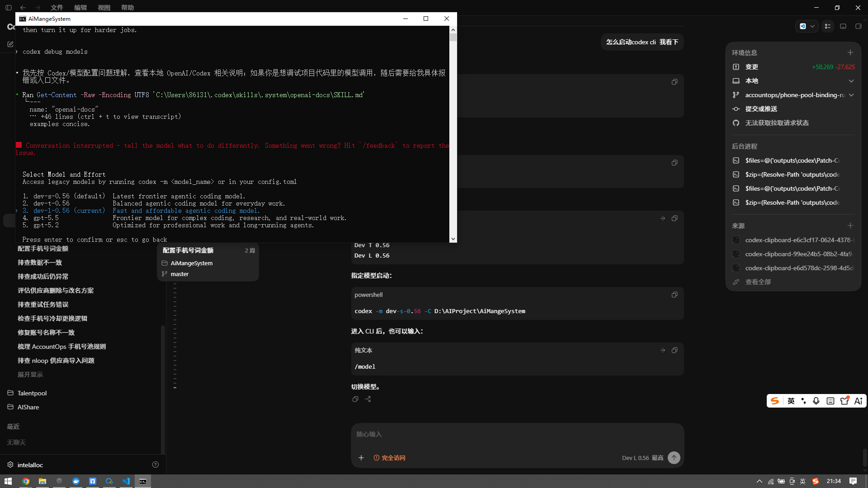The width and height of the screenshot is (868, 488).
Task: Expand the accountops branch dropdown chevron
Action: 851,95
